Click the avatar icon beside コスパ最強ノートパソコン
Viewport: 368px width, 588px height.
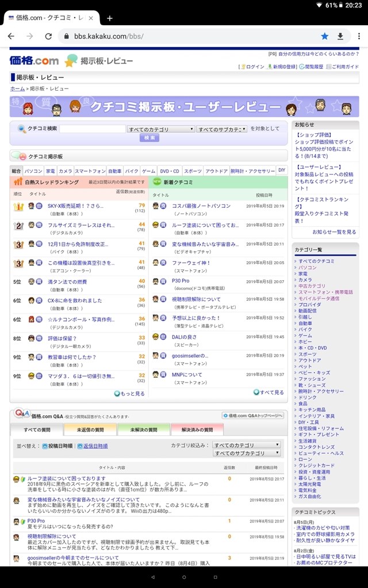(156, 206)
